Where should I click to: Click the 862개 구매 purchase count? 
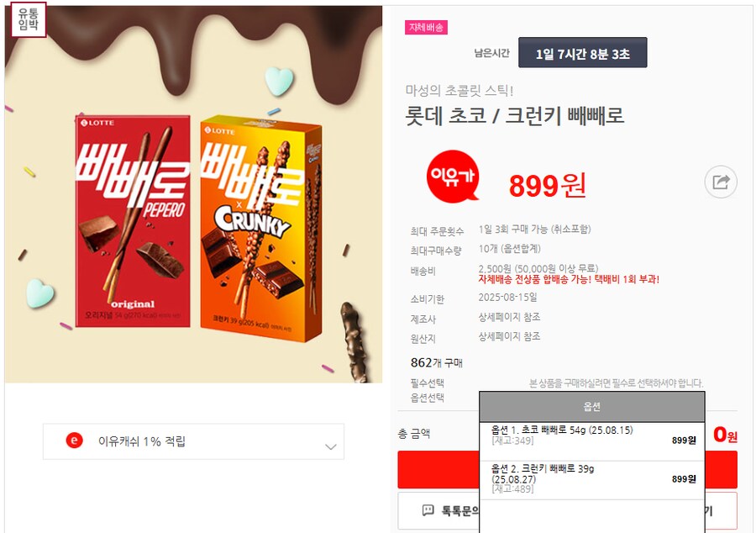(436, 362)
